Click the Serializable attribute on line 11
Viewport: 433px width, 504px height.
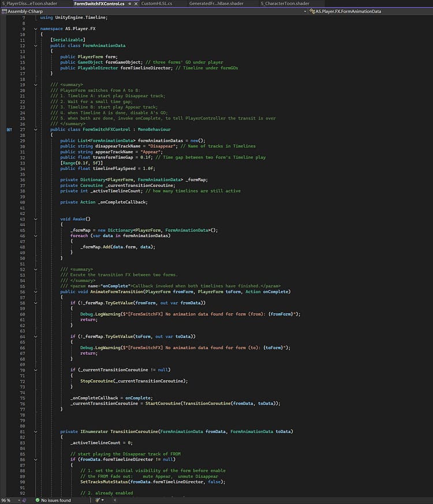pos(68,40)
